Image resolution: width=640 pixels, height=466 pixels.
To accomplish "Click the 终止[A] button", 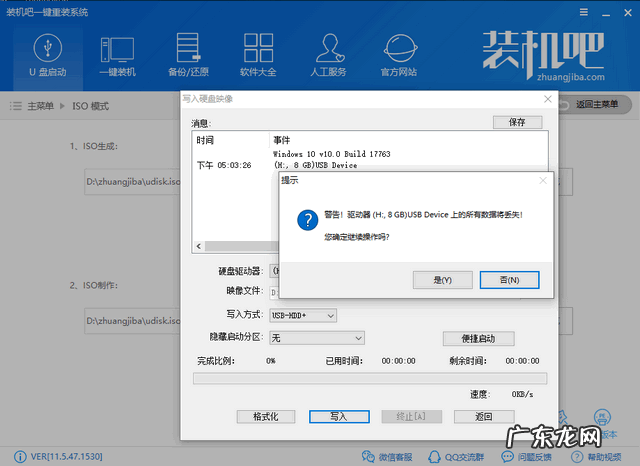I will tap(411, 417).
